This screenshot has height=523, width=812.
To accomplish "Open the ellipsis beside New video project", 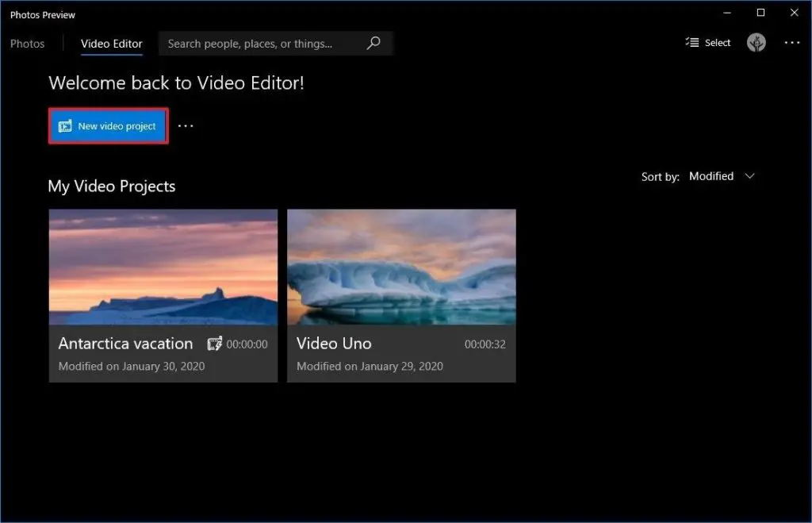I will click(186, 126).
